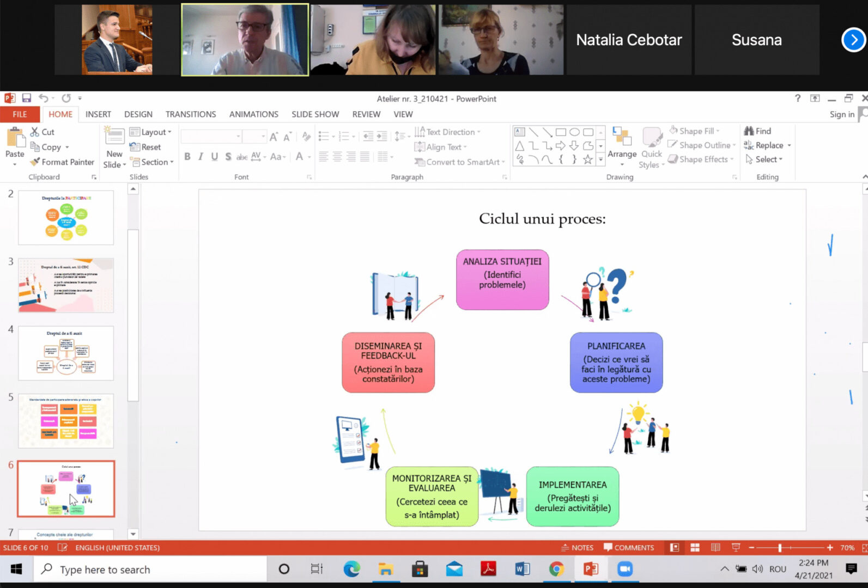Viewport: 868px width, 588px height.
Task: Toggle center text alignment
Action: click(337, 157)
